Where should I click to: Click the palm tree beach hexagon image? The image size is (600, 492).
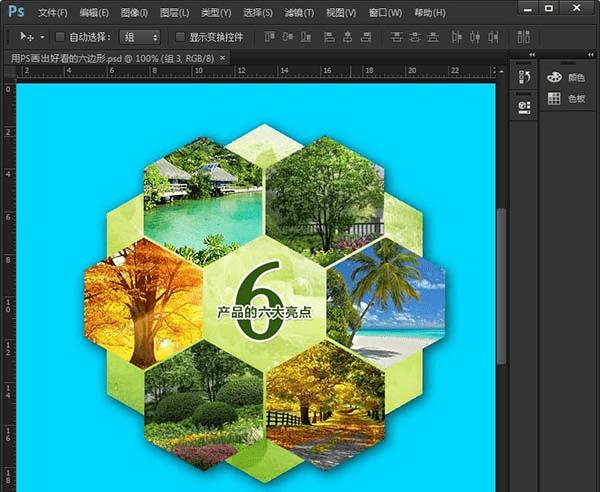tap(386, 302)
